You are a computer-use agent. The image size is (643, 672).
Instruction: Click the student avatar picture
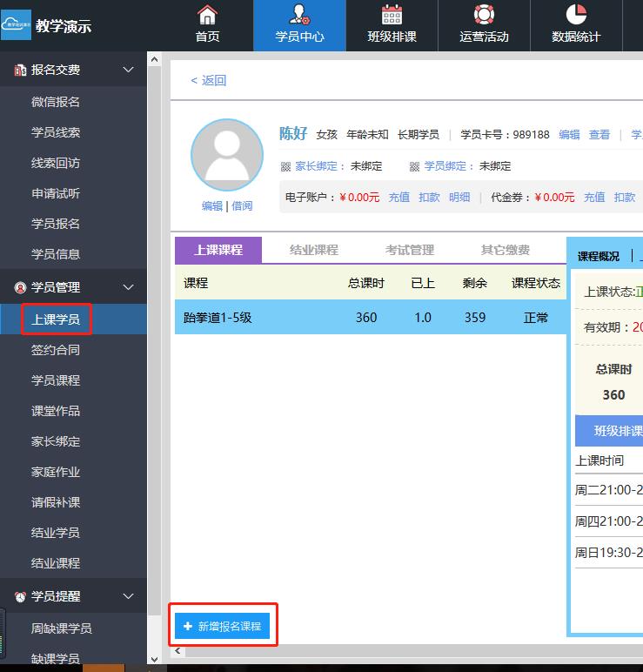tap(226, 156)
